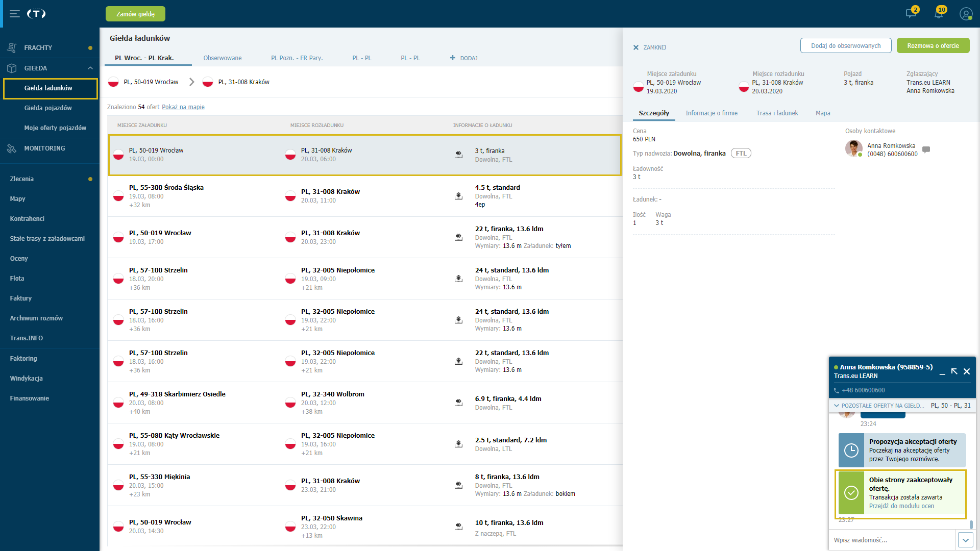
Task: Click MIEJSCE ROZŁADUNKU column header
Action: click(316, 125)
